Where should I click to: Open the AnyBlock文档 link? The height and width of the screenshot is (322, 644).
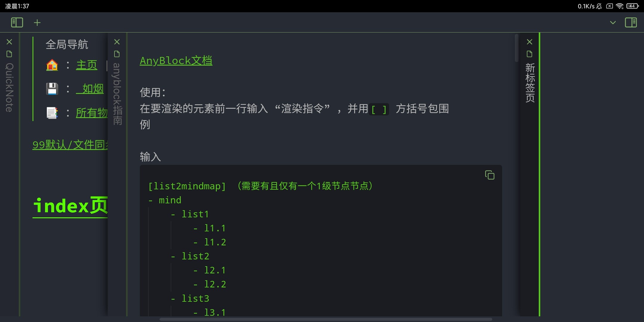point(176,61)
